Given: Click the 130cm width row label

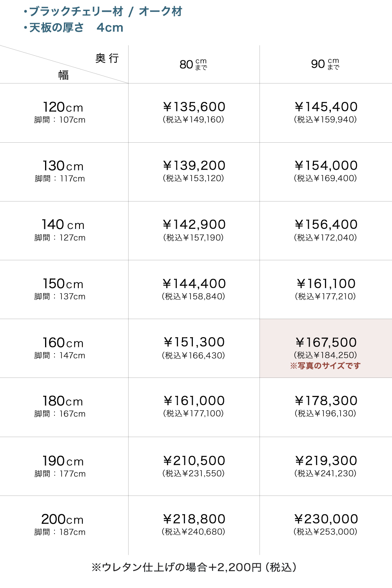Looking at the screenshot, I should (x=63, y=166).
